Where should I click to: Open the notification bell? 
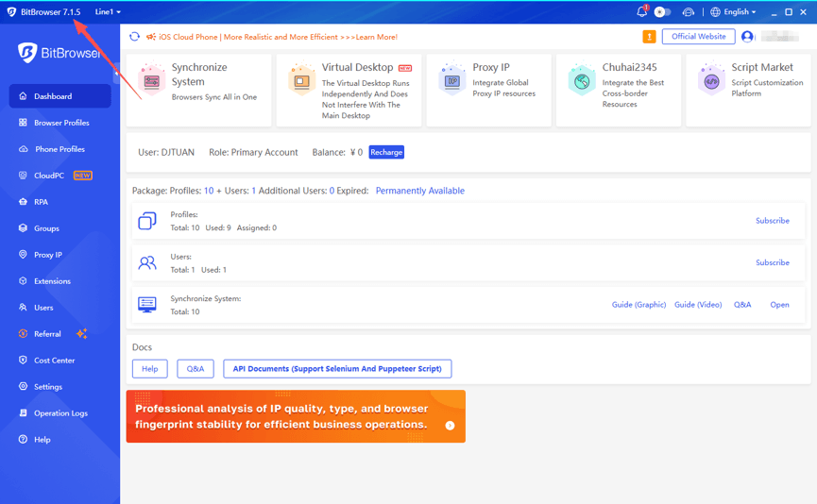click(642, 11)
